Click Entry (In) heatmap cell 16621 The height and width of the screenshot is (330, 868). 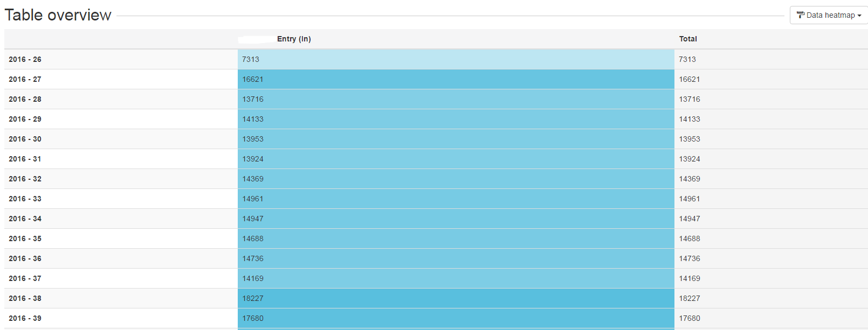456,79
